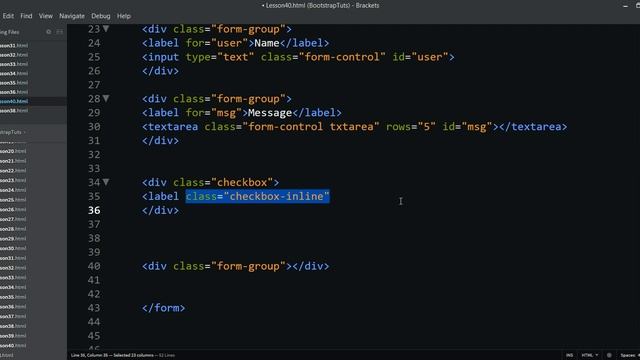Open lesson39.html in project tree
The width and height of the screenshot is (640, 360).
click(x=13, y=336)
